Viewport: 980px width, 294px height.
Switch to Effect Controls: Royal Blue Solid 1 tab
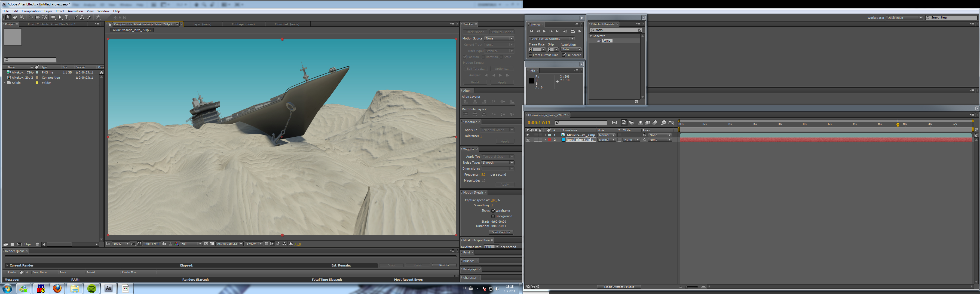click(52, 24)
